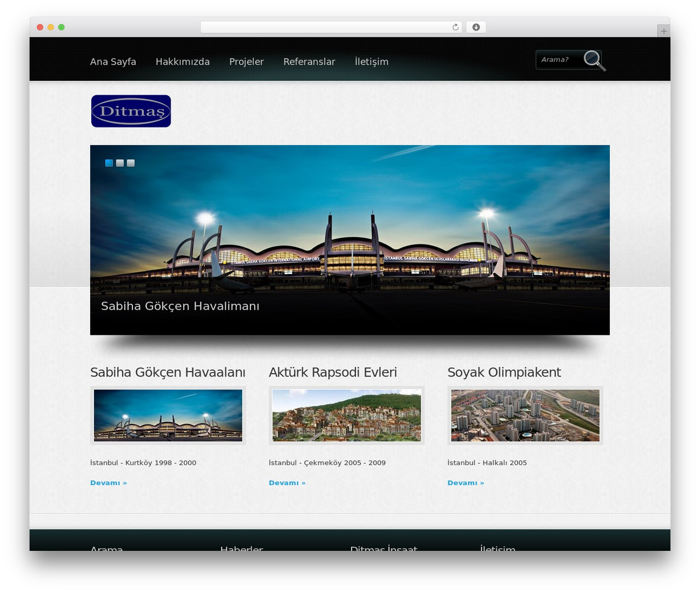Click the Ditmaş logo
Image resolution: width=700 pixels, height=593 pixels.
coord(131,111)
